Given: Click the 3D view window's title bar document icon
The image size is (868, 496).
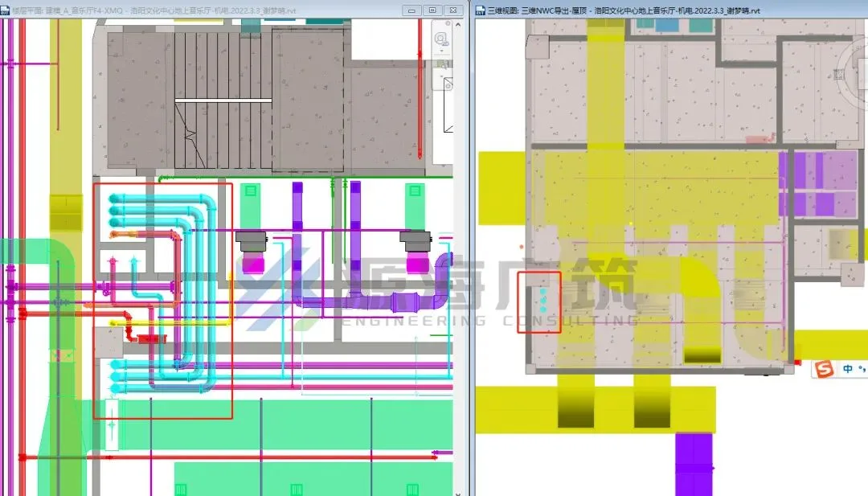Looking at the screenshot, I should [481, 10].
